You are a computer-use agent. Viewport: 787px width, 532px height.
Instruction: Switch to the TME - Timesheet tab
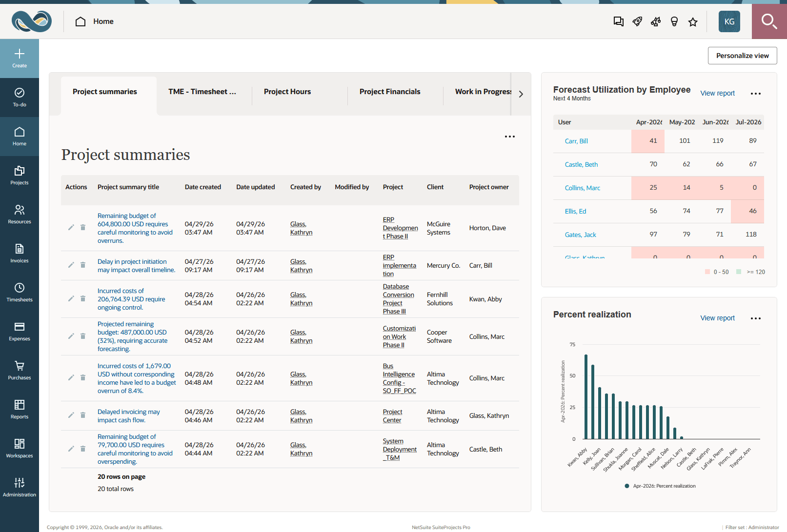(x=204, y=92)
